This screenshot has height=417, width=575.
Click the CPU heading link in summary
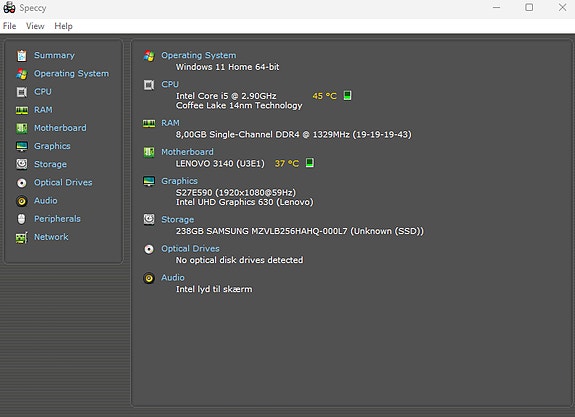(170, 84)
